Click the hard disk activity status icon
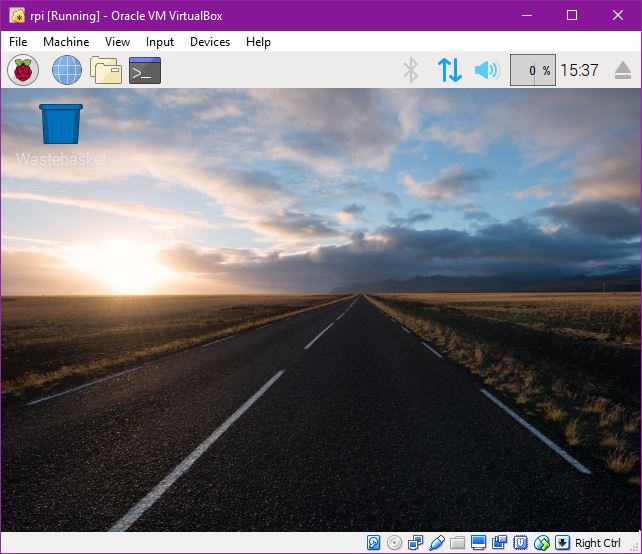Image resolution: width=642 pixels, height=554 pixels. (374, 543)
